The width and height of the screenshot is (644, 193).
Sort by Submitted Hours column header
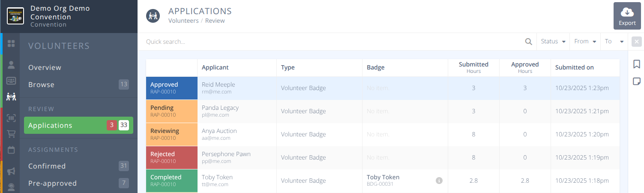coord(473,67)
